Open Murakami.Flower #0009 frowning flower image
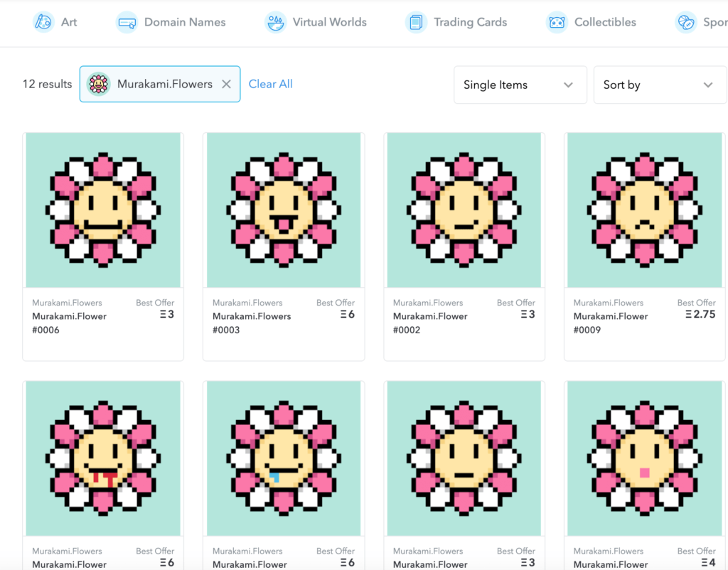Image resolution: width=728 pixels, height=570 pixels. point(644,210)
